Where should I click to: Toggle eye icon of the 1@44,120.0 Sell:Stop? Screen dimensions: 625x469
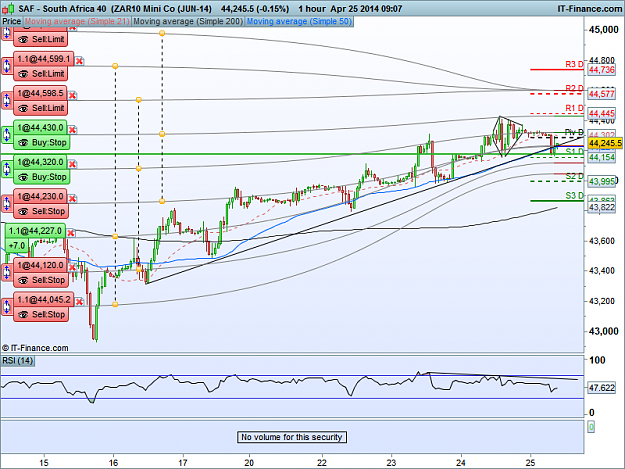(23, 280)
